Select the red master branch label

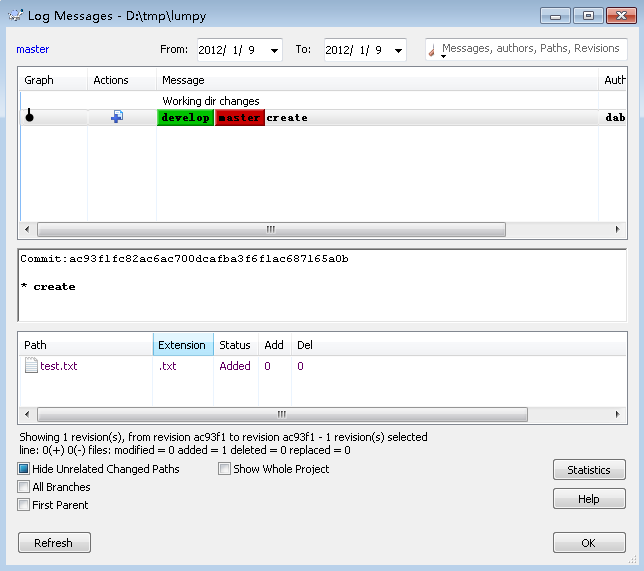(x=239, y=117)
